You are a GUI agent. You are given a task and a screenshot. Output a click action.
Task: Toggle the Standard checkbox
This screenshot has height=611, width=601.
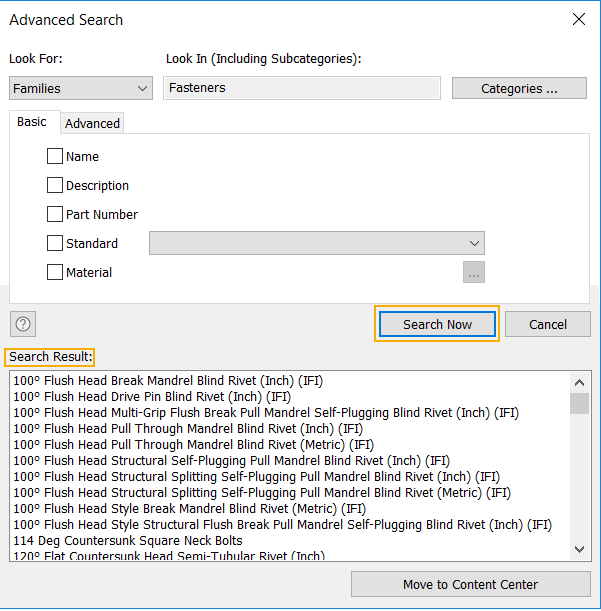[55, 243]
